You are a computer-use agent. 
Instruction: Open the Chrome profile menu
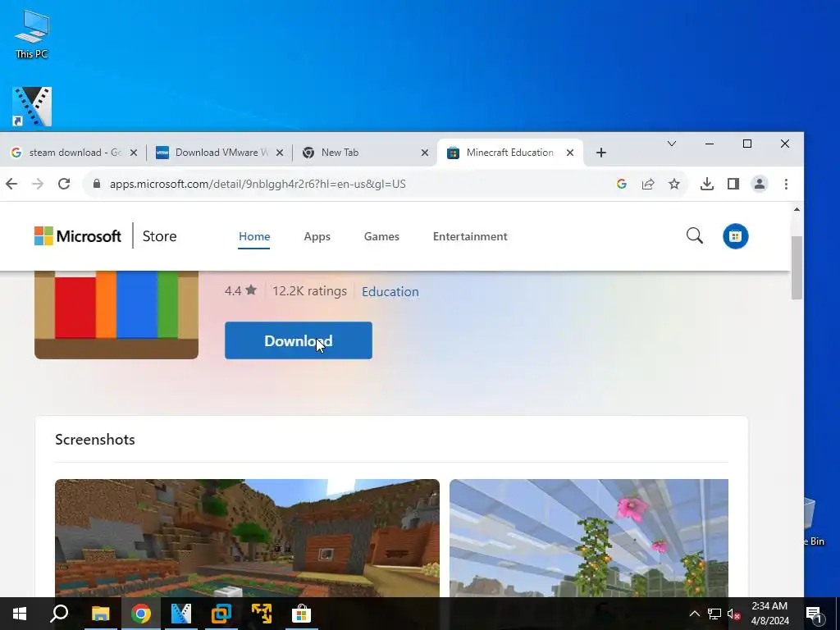(759, 184)
